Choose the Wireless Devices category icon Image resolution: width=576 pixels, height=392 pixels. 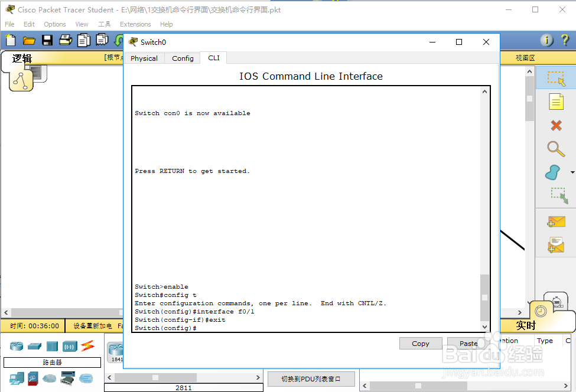tap(70, 346)
